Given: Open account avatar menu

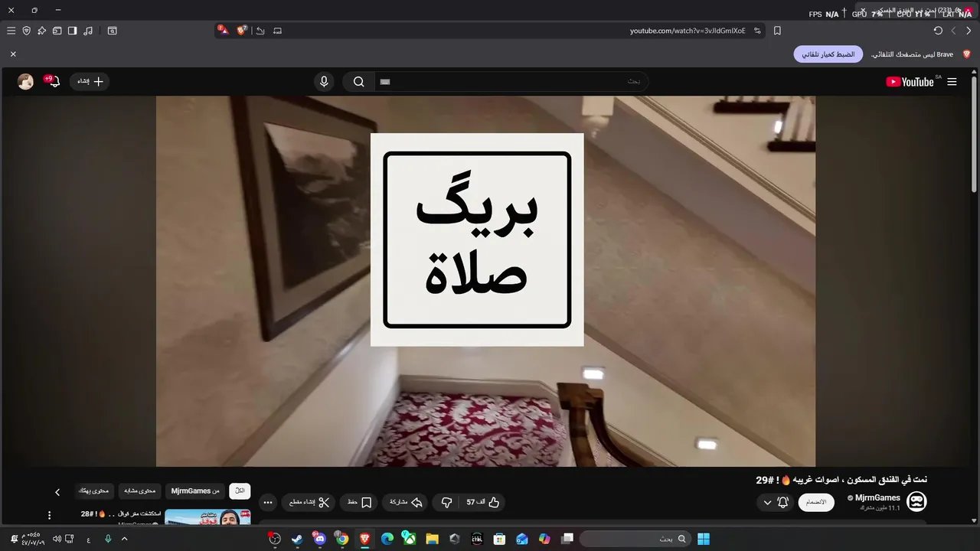Looking at the screenshot, I should coord(25,81).
